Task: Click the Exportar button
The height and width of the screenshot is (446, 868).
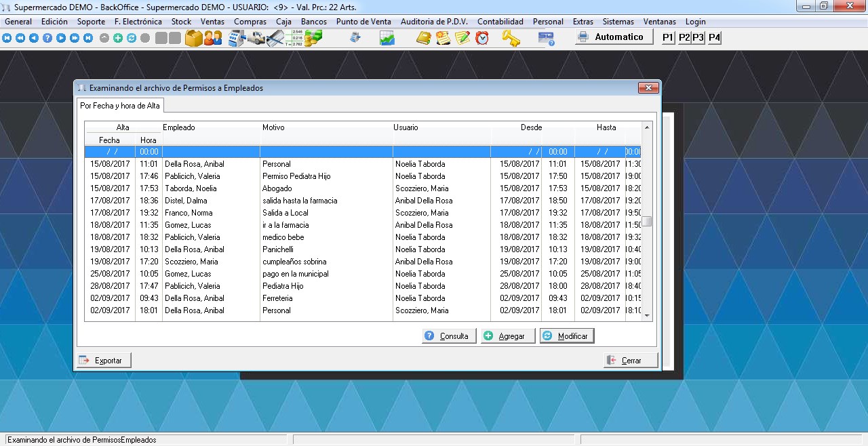Action: pos(102,361)
